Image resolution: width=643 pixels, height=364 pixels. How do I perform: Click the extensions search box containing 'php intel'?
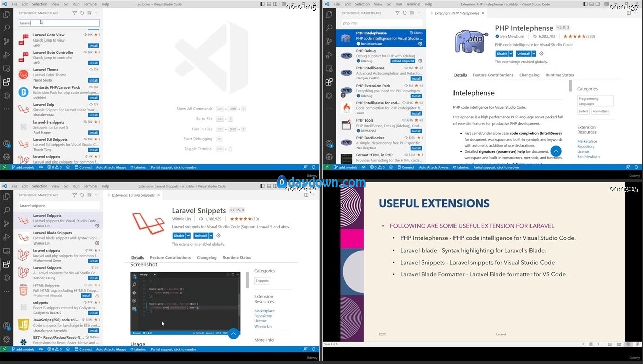(x=382, y=23)
